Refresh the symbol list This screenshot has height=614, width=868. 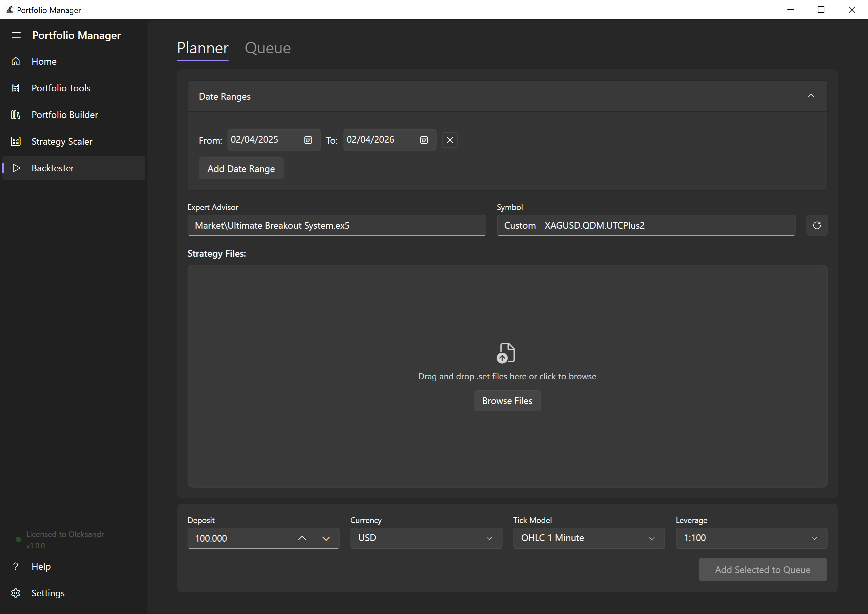[817, 225]
